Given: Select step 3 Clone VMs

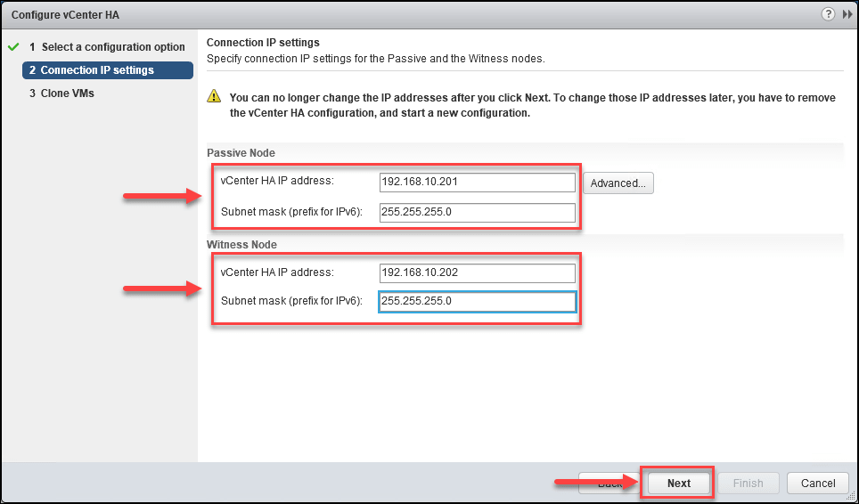Looking at the screenshot, I should [x=61, y=93].
